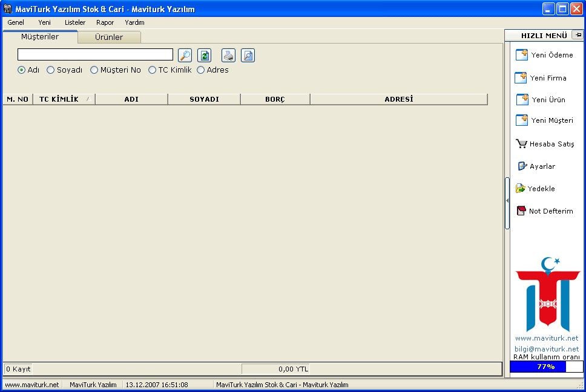Image resolution: width=586 pixels, height=392 pixels.
Task: Open Yeni Ödeme from quick menu
Action: pyautogui.click(x=544, y=55)
